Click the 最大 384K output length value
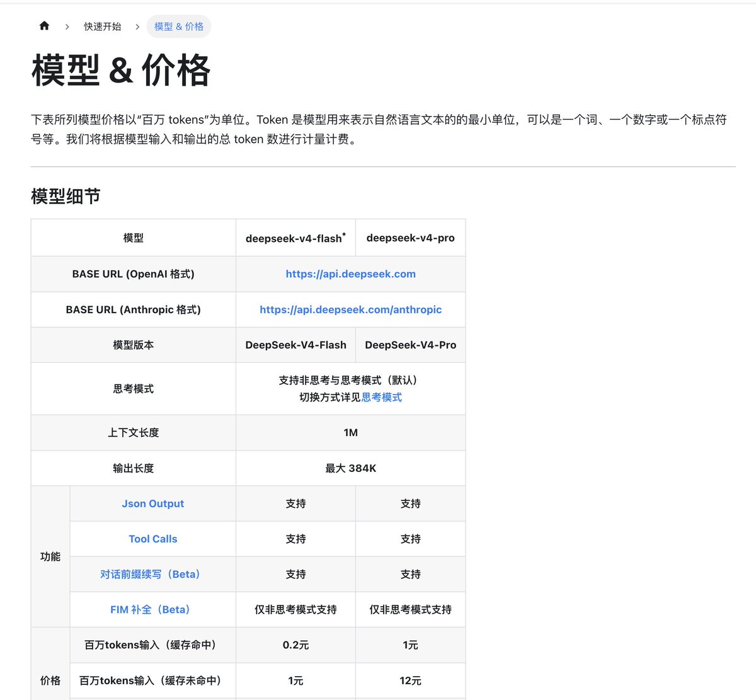Screen dimensions: 756x700 click(x=350, y=468)
